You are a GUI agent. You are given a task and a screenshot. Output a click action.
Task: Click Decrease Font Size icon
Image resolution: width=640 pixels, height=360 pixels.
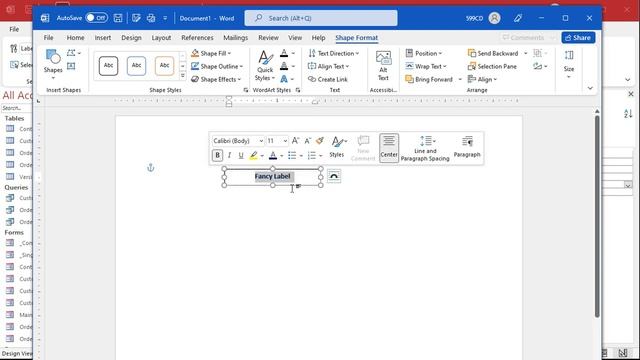tap(308, 141)
